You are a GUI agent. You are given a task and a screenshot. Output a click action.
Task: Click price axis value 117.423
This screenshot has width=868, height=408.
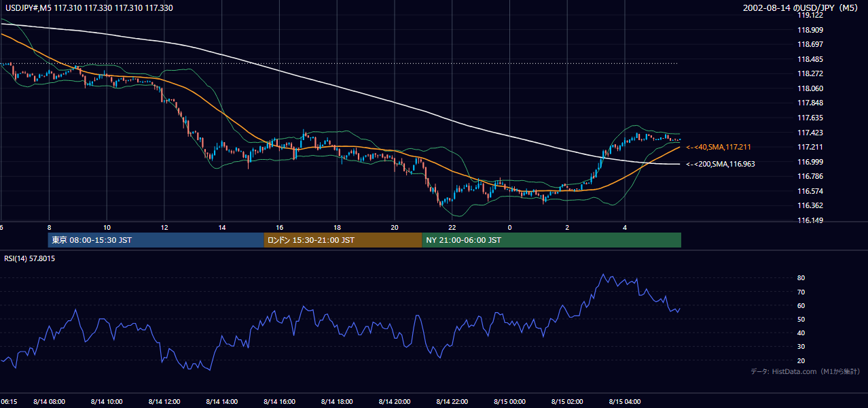tap(810, 133)
